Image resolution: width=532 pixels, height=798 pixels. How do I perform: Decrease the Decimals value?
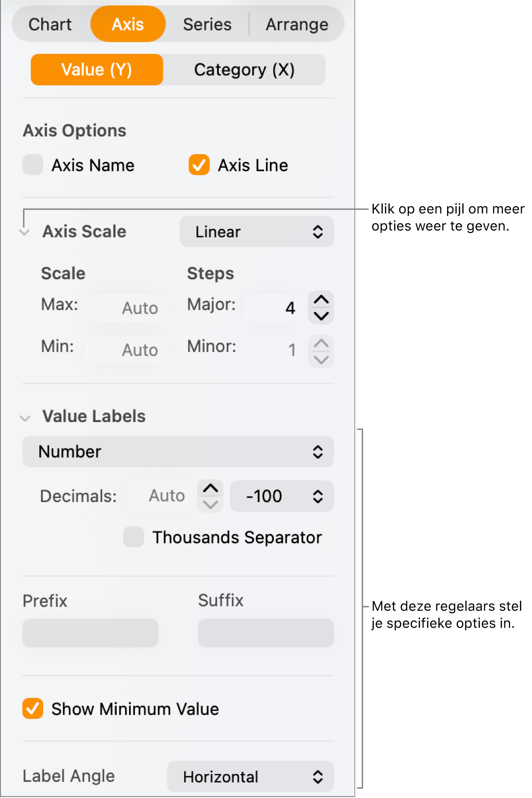[211, 504]
